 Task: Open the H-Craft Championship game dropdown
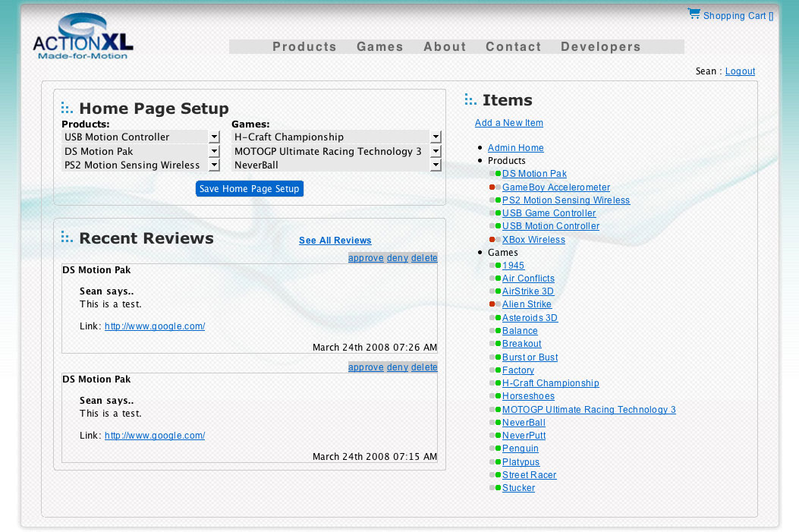336,137
